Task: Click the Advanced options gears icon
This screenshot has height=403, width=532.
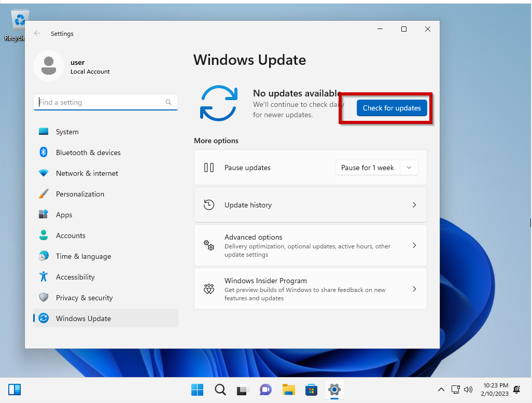Action: tap(208, 245)
